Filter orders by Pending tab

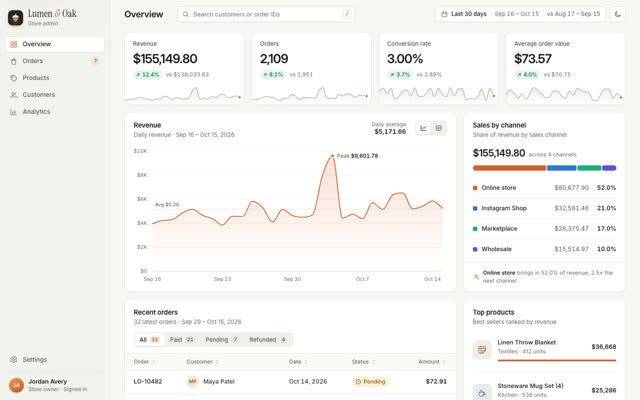[222, 340]
